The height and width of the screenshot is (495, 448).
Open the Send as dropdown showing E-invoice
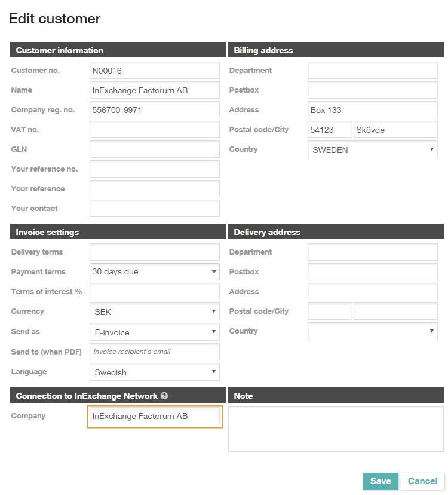click(x=155, y=332)
